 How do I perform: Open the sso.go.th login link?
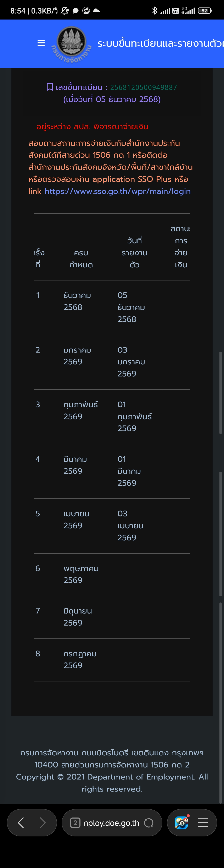pyautogui.click(x=117, y=191)
